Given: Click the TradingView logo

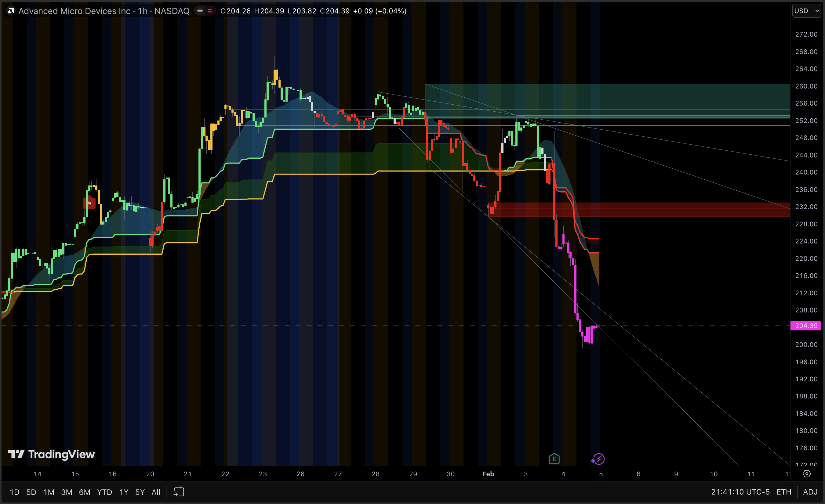Looking at the screenshot, I should pos(52,454).
